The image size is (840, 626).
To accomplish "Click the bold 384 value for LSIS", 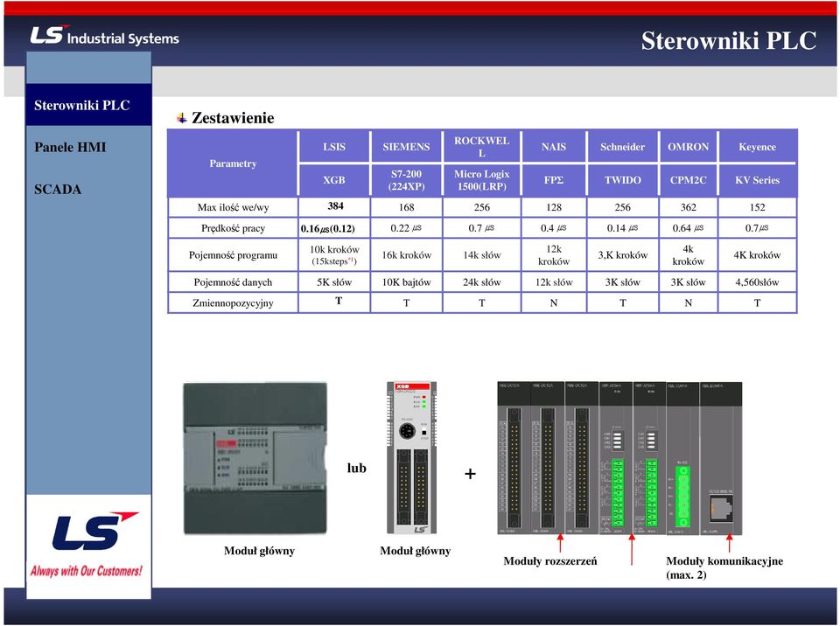I will [x=335, y=206].
